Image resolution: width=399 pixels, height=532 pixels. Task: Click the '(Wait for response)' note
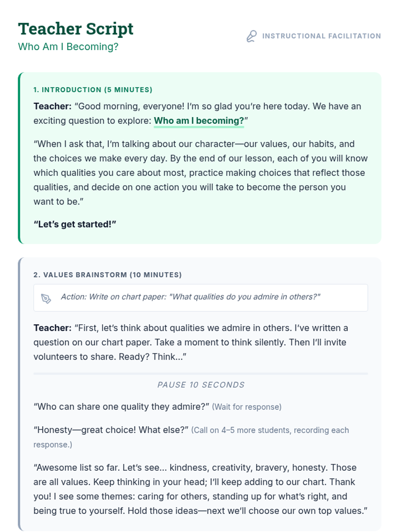tap(246, 407)
